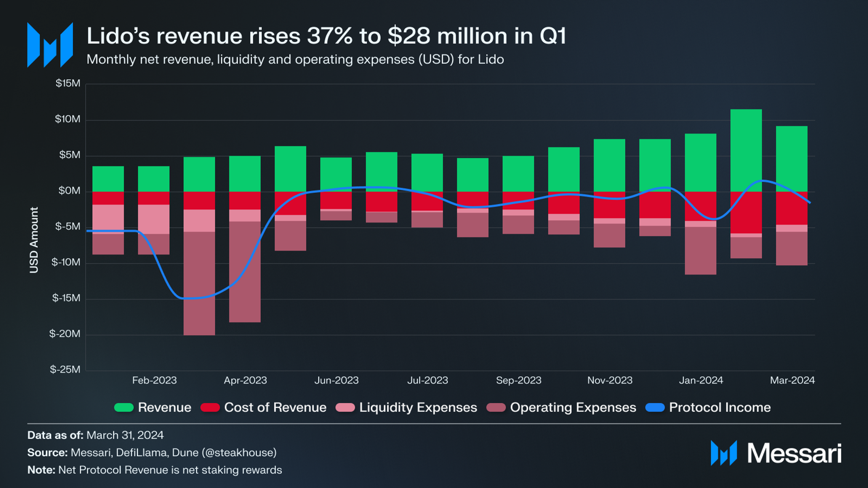Click the 'Jan-2024' x-axis label
The width and height of the screenshot is (868, 488).
(701, 380)
